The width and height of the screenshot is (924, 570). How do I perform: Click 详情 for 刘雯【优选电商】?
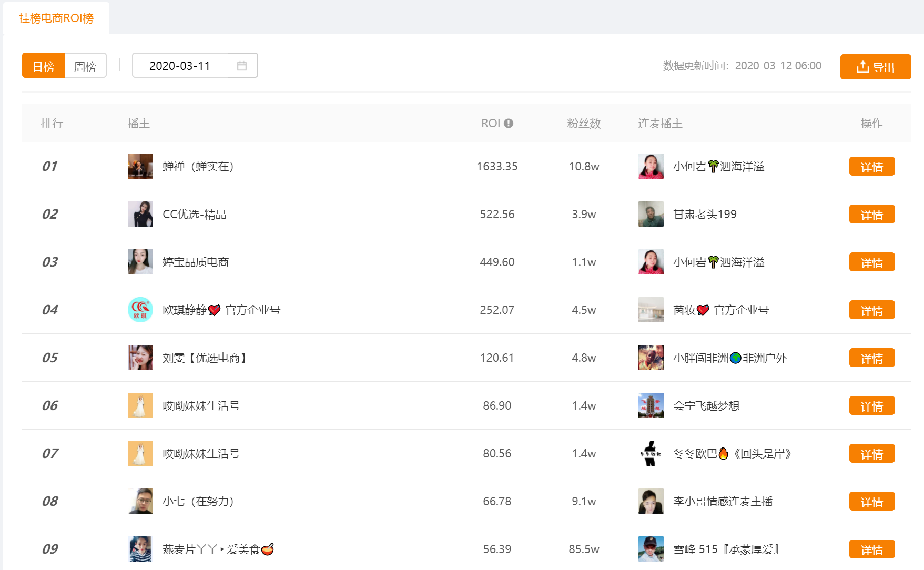tap(872, 358)
